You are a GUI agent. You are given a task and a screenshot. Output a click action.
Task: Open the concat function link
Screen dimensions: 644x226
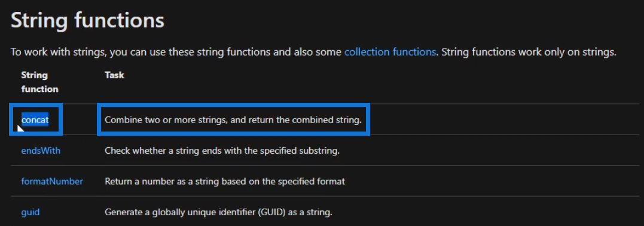point(35,120)
